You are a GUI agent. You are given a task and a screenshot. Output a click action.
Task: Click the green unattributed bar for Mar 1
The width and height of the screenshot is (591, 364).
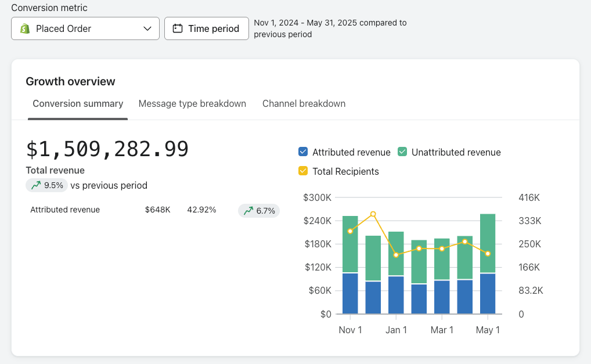(x=442, y=259)
